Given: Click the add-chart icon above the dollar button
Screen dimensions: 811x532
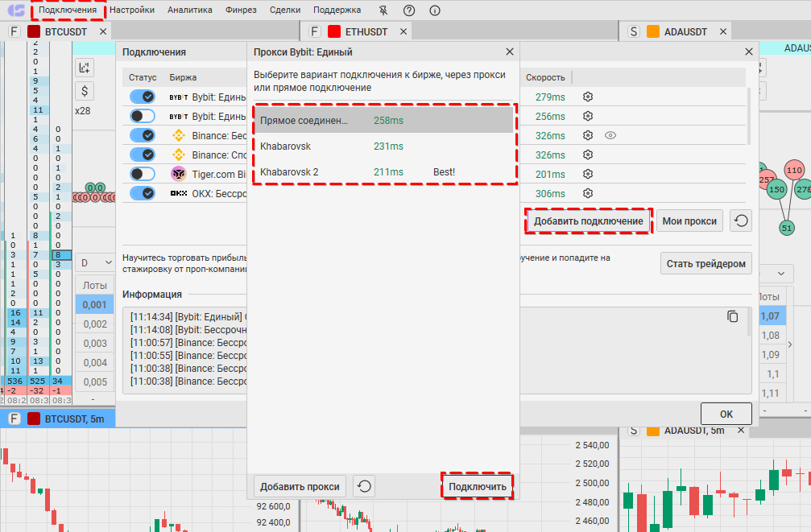Looking at the screenshot, I should click(x=85, y=68).
